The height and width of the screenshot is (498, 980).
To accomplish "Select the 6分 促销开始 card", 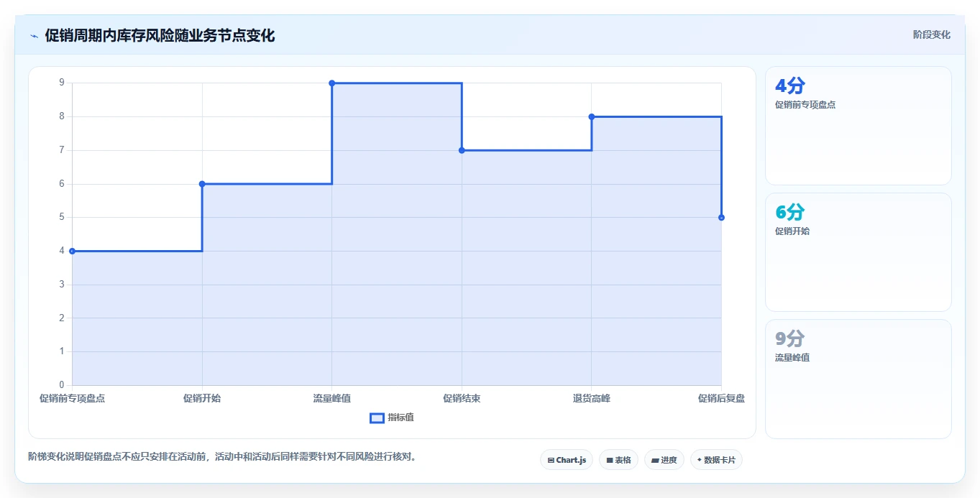I will (858, 252).
